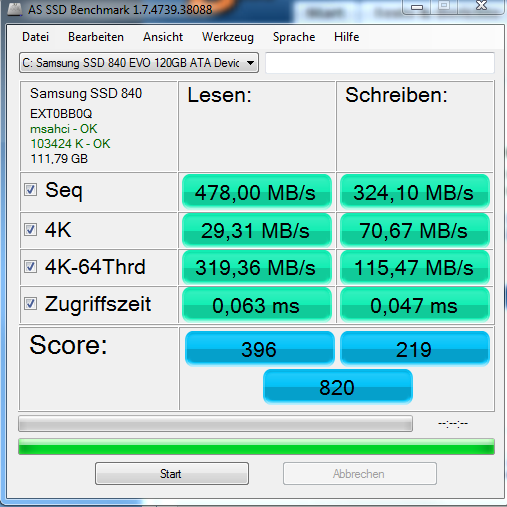Screen dimensions: 507x507
Task: Uncheck the Seq test checkbox
Action: 30,190
